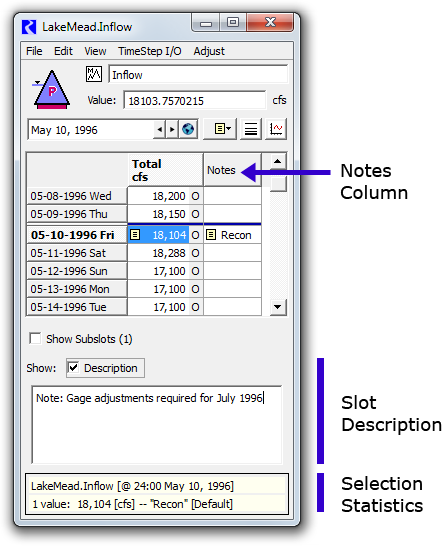Toggle the O flag on 05-08-1996 row
Image resolution: width=447 pixels, height=546 pixels.
[195, 196]
